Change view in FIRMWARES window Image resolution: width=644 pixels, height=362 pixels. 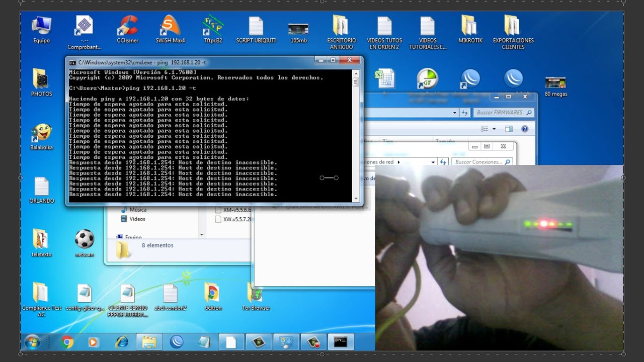(485, 129)
